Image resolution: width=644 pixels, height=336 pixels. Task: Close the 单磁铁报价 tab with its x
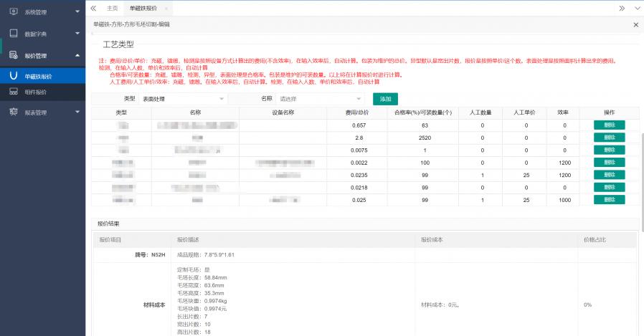click(166, 8)
